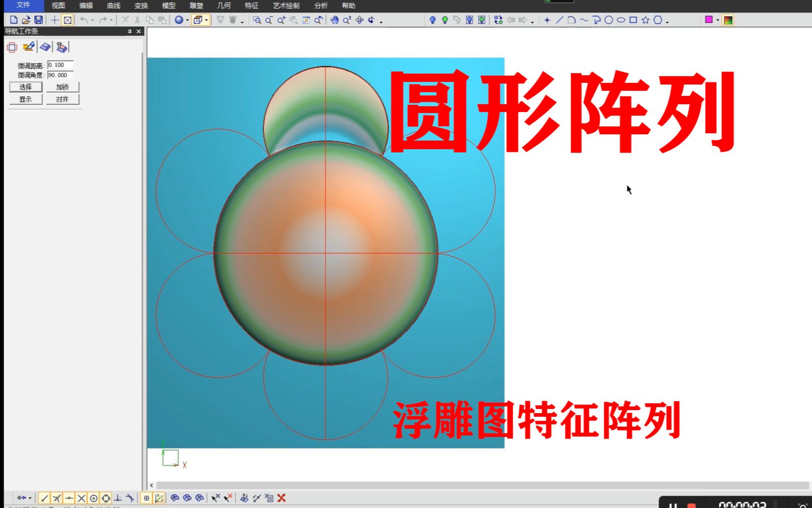Select the blue light bulb icon
This screenshot has width=812, height=508.
pyautogui.click(x=433, y=20)
